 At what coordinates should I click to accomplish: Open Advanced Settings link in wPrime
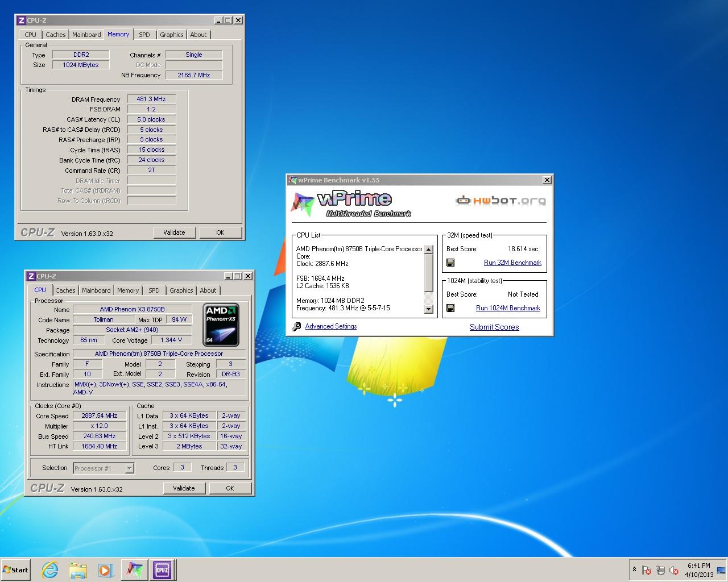[331, 326]
